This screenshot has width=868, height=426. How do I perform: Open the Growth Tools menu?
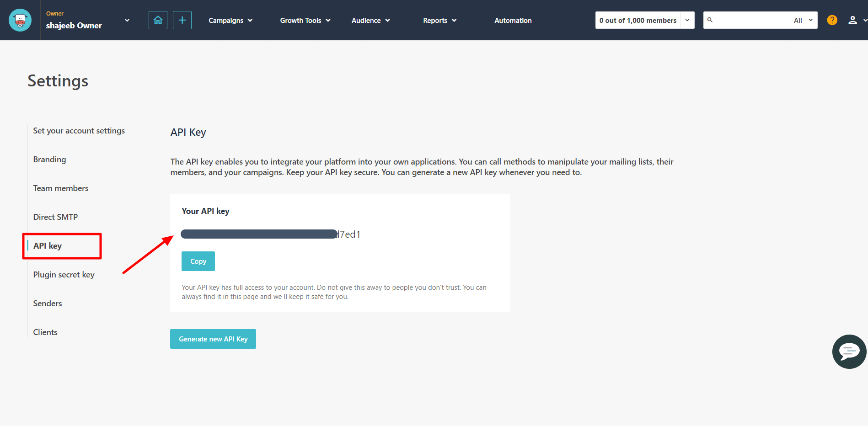[x=305, y=21]
